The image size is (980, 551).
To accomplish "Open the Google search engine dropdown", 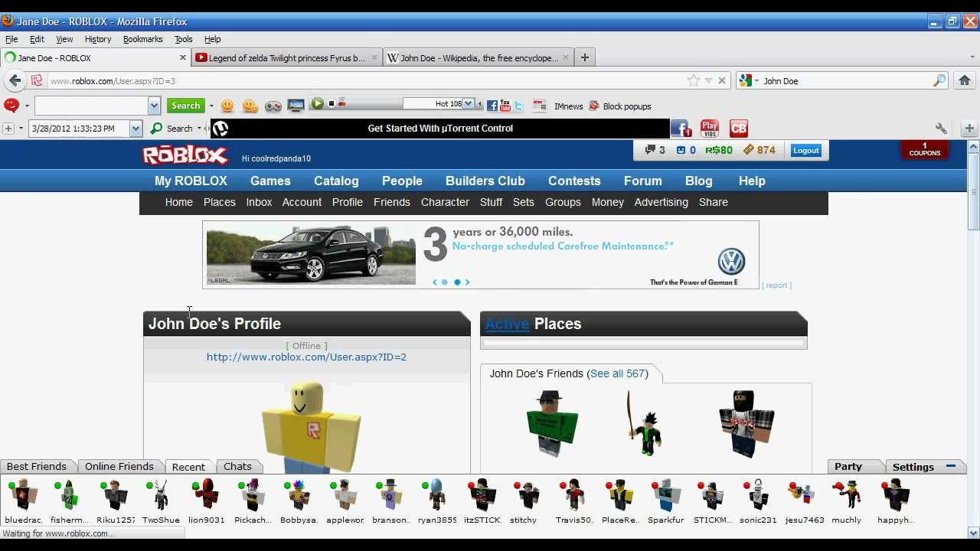I will [x=756, y=80].
